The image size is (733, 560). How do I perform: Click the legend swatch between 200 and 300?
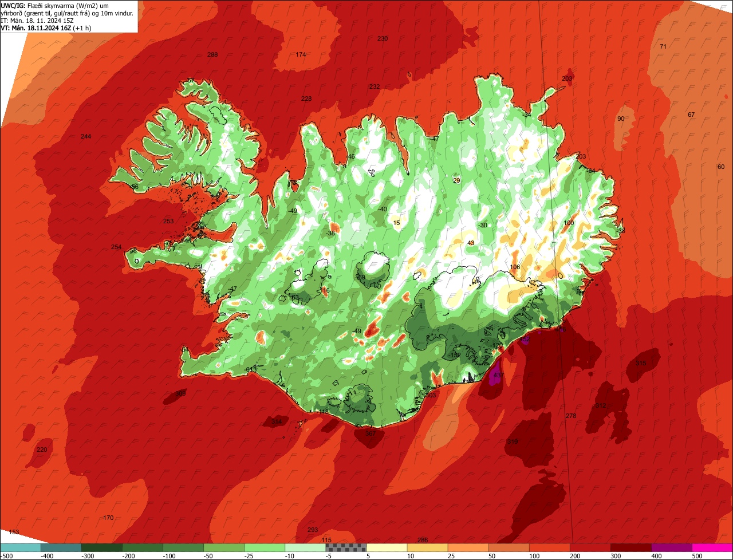[x=590, y=547]
